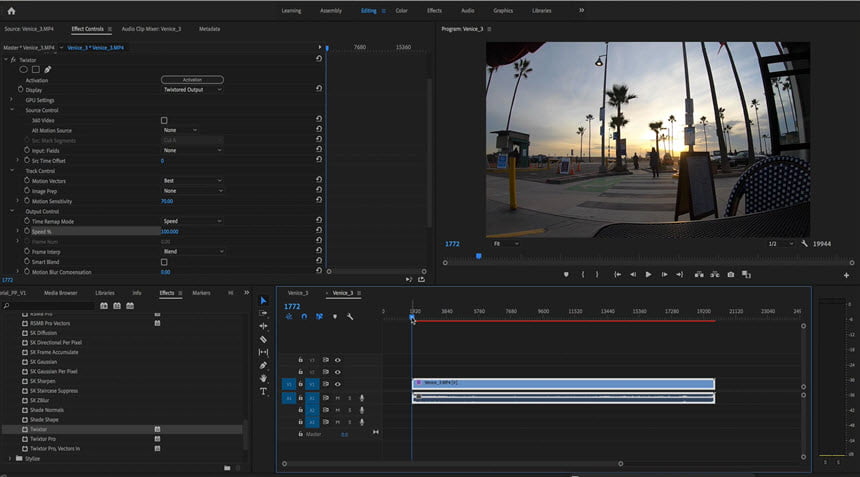Show more workspaces overflow chevron
860x477 pixels.
[581, 10]
